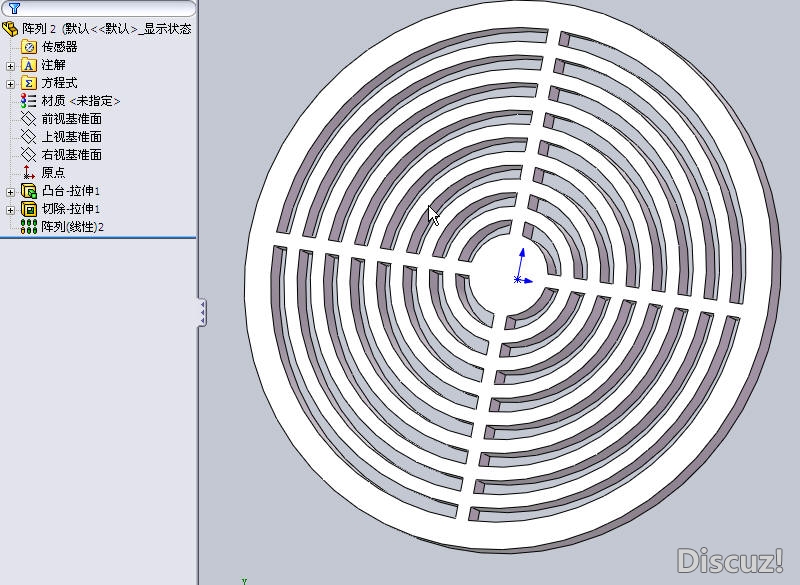Select the 右视基准面 plane icon

pos(29,155)
